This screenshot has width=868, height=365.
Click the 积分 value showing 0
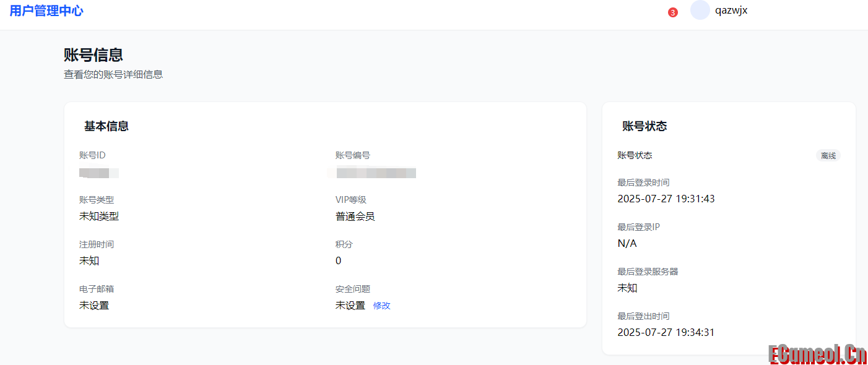pyautogui.click(x=338, y=260)
